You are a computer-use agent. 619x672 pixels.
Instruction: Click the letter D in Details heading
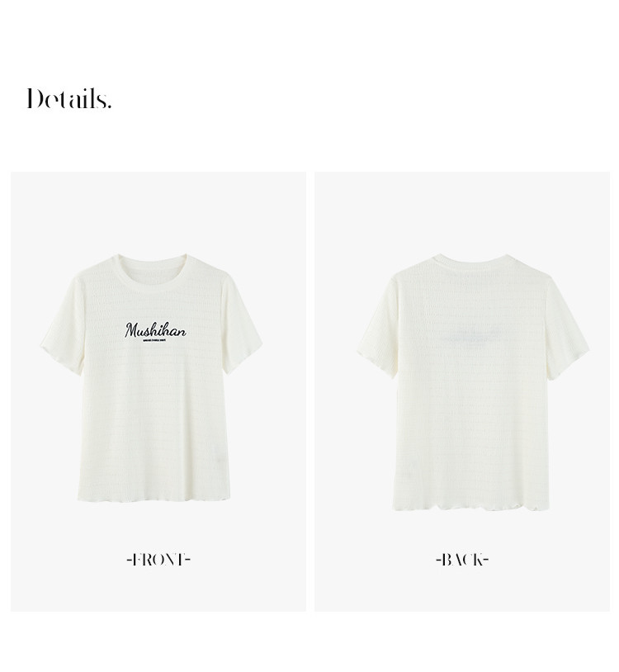pos(35,98)
